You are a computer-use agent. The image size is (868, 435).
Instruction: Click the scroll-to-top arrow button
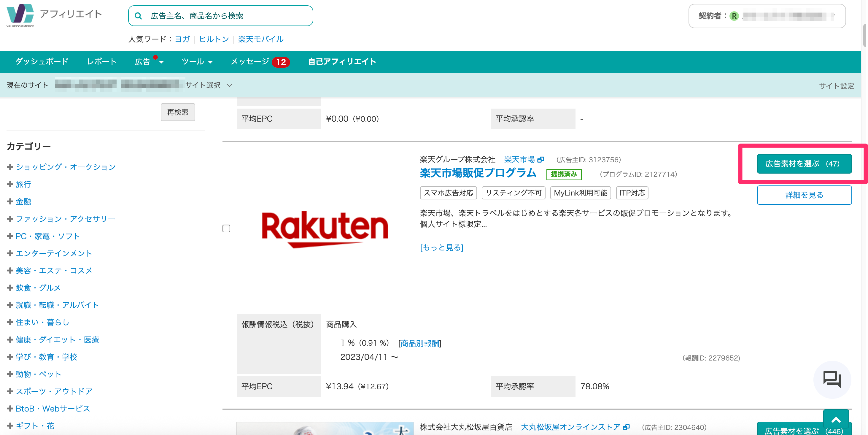pos(836,420)
